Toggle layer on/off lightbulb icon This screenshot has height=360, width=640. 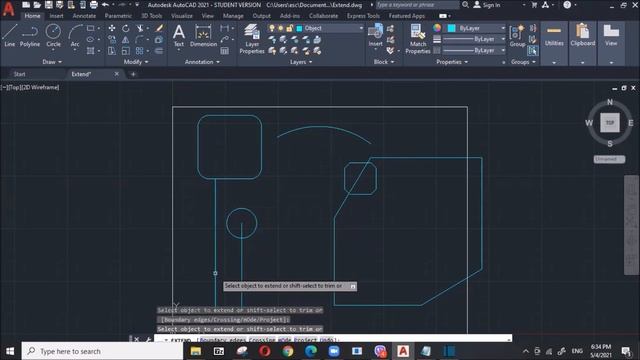tap(272, 28)
